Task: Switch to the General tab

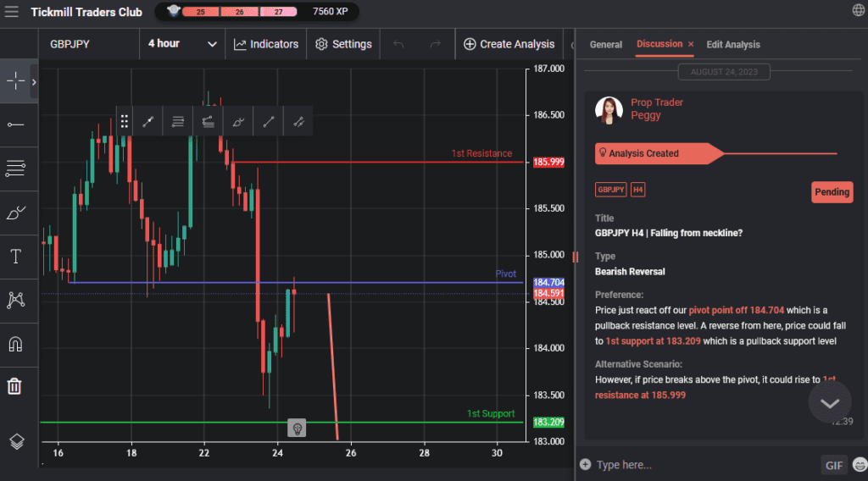Action: (x=606, y=45)
